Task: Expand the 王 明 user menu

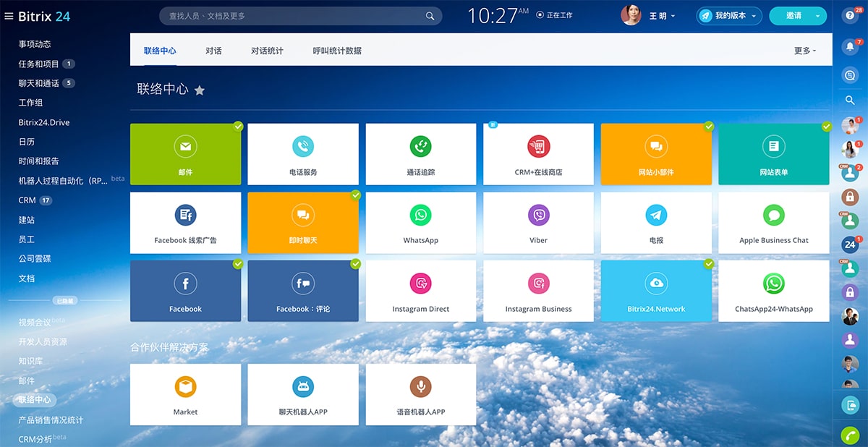Action: point(662,15)
